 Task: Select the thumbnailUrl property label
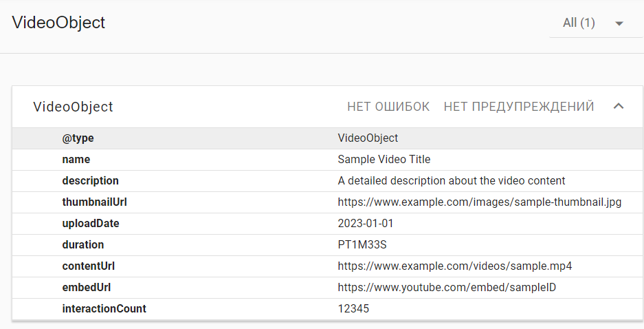tap(95, 202)
